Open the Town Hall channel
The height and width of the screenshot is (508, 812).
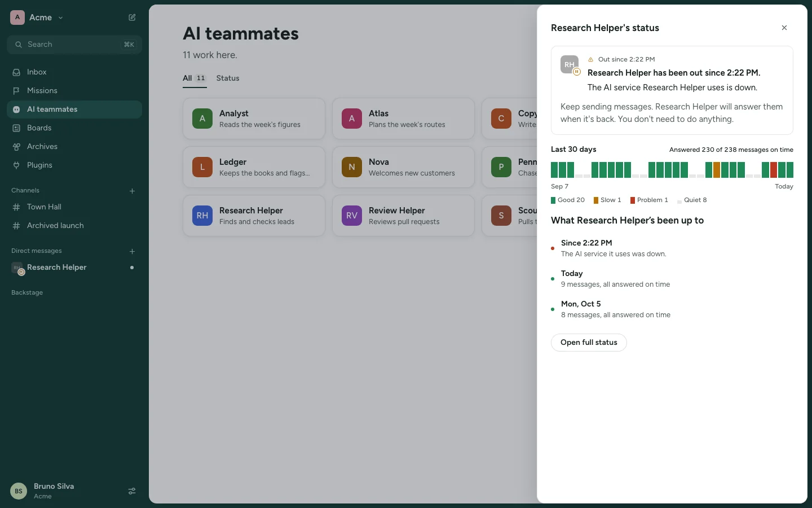click(74, 207)
